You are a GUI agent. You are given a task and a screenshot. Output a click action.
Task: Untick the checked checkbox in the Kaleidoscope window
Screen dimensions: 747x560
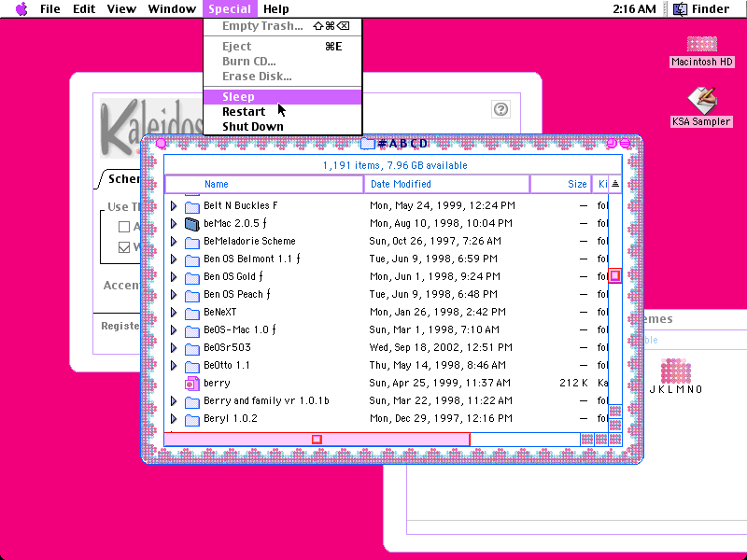(124, 247)
